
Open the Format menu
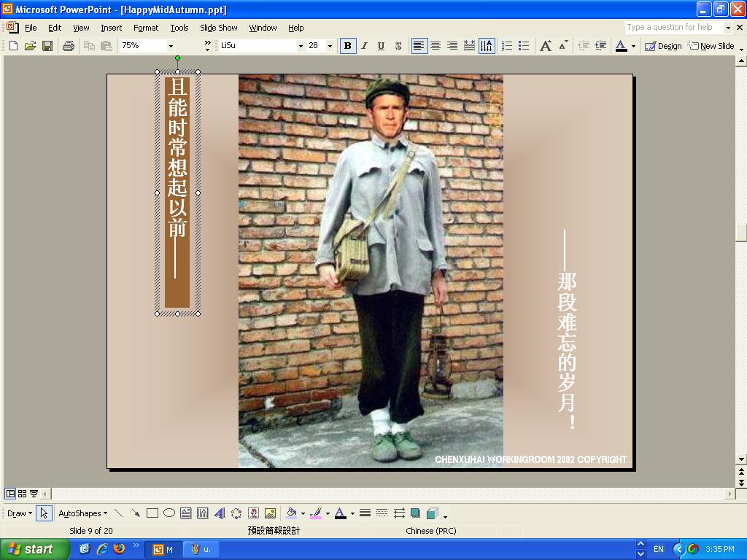[145, 28]
